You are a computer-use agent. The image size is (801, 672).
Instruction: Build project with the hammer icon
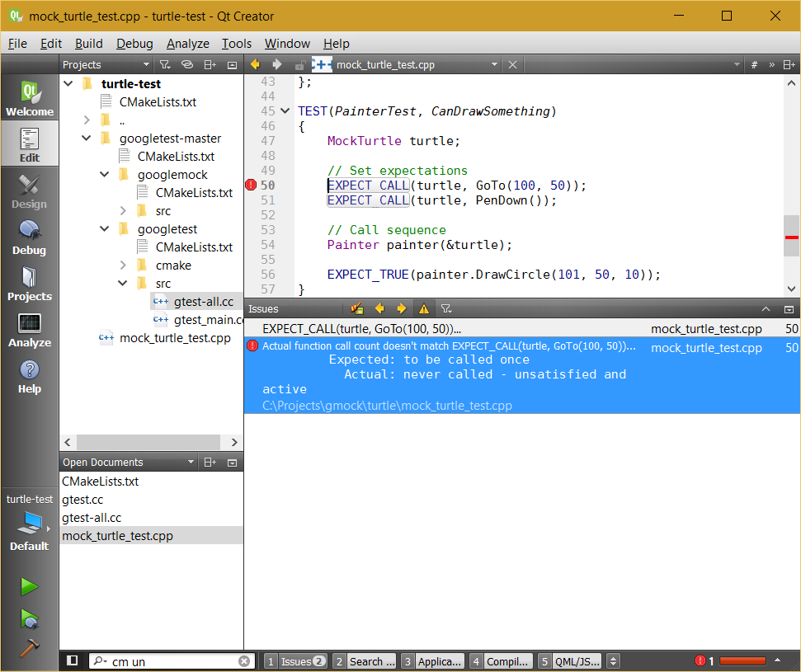tap(30, 647)
